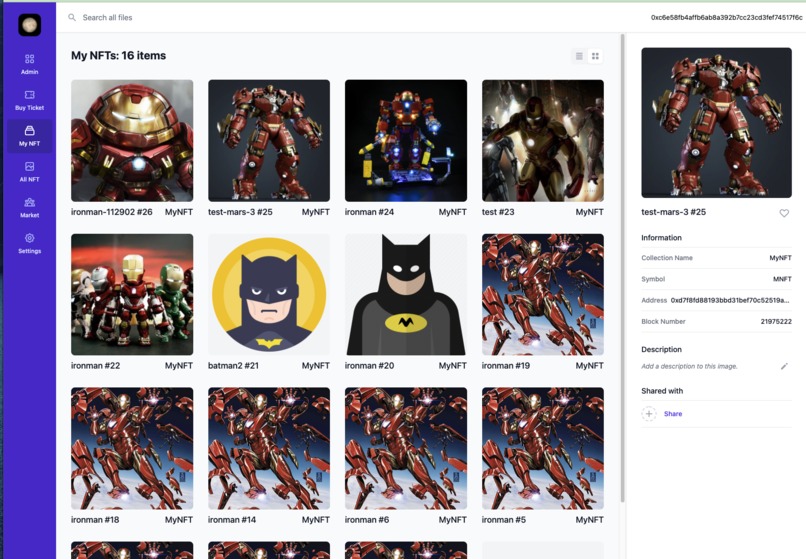806x559 pixels.
Task: Click the search magnifier icon
Action: [72, 17]
